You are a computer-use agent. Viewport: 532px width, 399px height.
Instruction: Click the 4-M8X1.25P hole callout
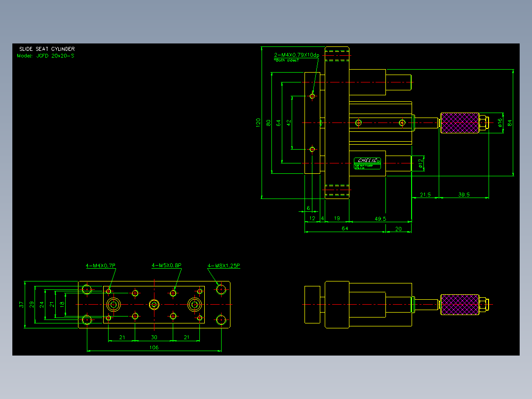(x=224, y=266)
